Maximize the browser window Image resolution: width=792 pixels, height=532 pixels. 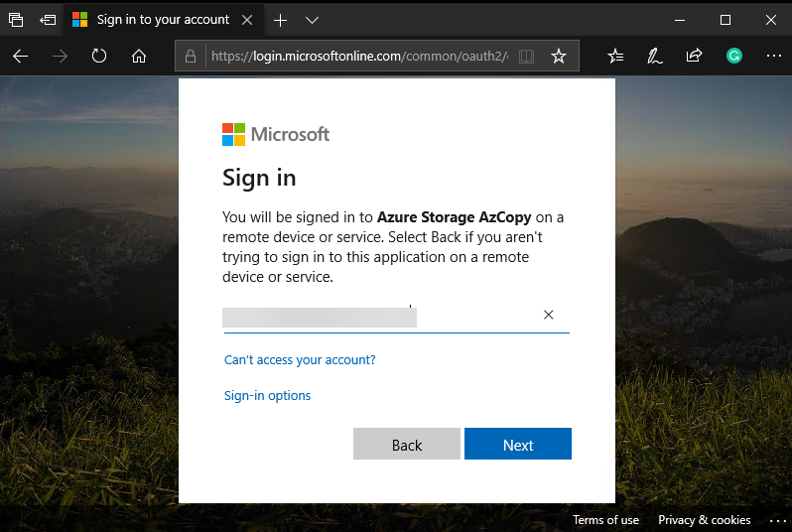tap(726, 20)
